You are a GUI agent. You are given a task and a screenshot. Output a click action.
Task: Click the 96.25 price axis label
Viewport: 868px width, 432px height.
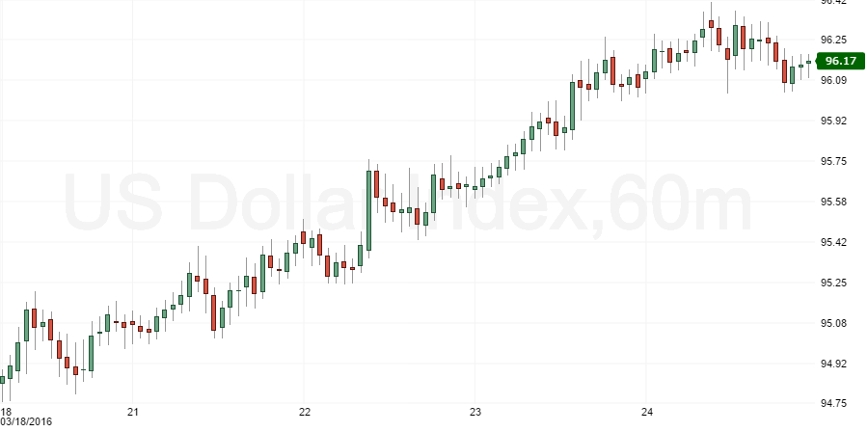(833, 40)
